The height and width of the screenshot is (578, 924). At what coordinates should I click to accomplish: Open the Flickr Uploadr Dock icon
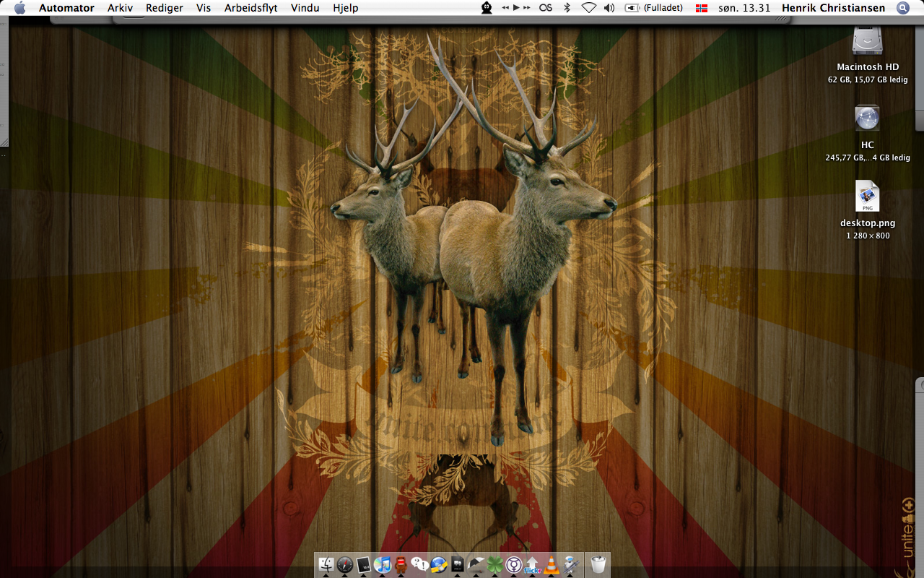pyautogui.click(x=533, y=564)
